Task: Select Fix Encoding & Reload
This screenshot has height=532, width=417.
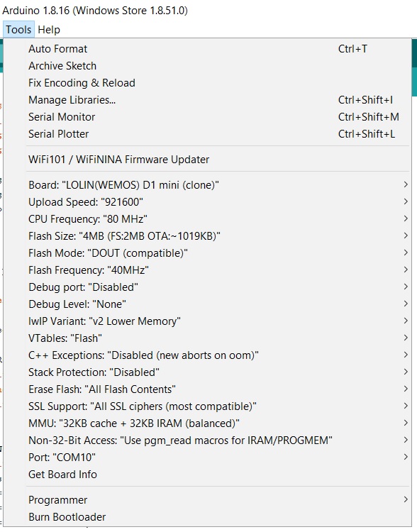Action: 207,83
